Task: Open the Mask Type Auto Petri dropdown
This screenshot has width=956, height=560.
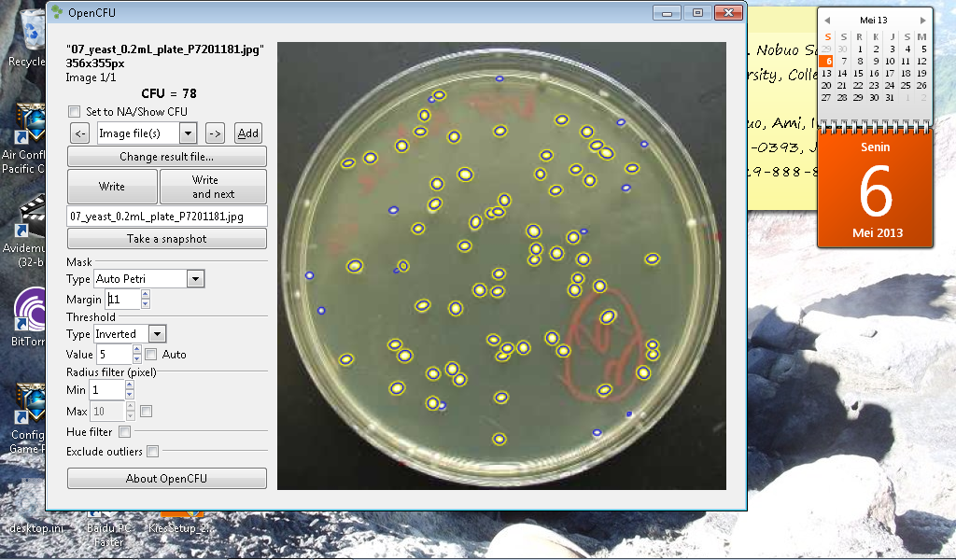Action: [195, 278]
